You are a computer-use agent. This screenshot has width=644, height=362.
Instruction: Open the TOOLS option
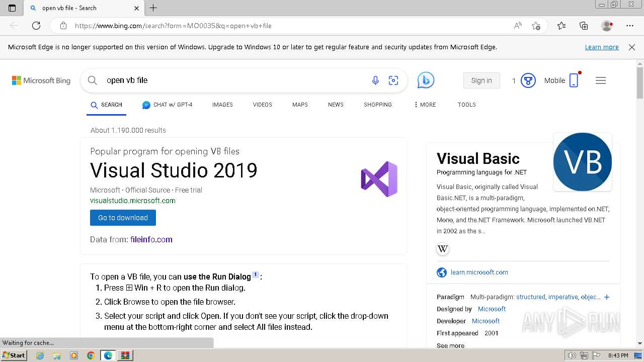(467, 105)
